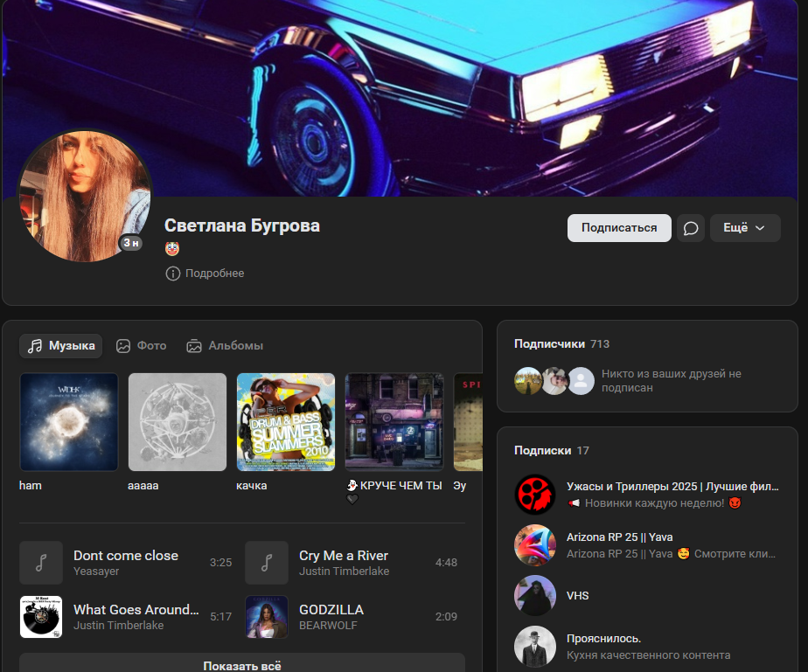This screenshot has width=808, height=672.
Task: Open the message chat bubble icon
Action: coord(691,228)
